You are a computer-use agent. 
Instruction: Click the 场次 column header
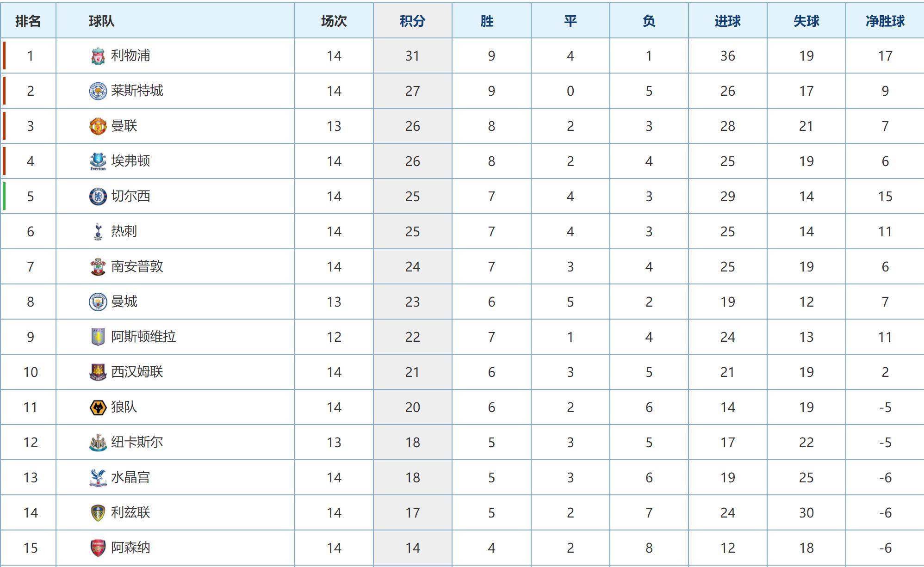pos(334,21)
